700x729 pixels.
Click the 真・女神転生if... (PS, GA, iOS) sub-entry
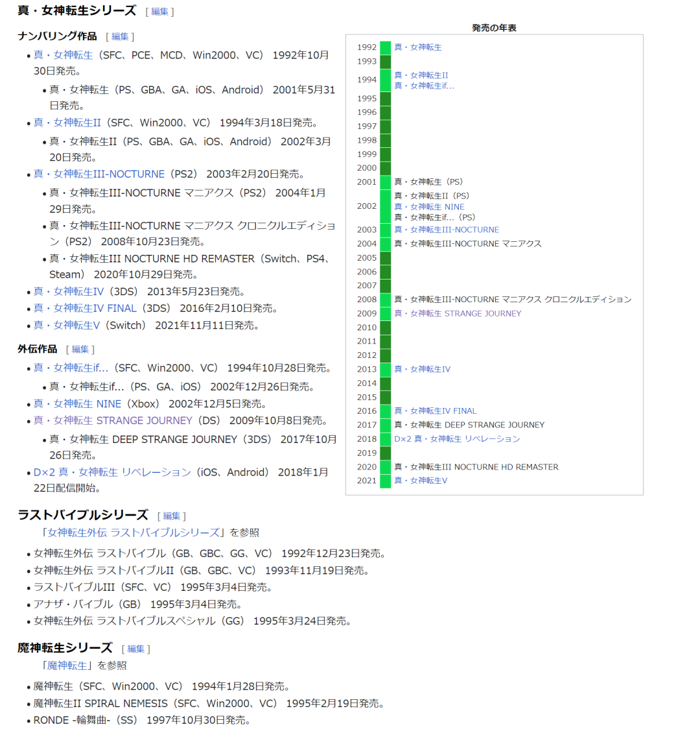click(182, 387)
